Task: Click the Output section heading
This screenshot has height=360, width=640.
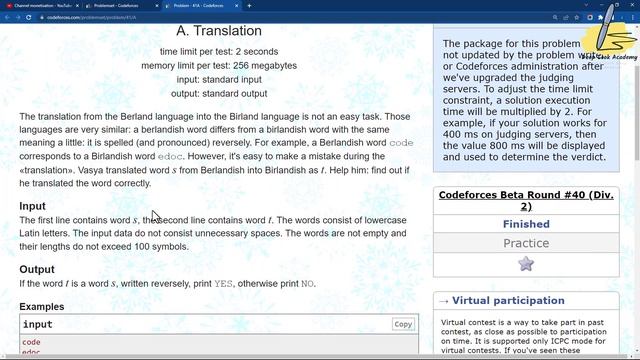Action: pyautogui.click(x=37, y=269)
